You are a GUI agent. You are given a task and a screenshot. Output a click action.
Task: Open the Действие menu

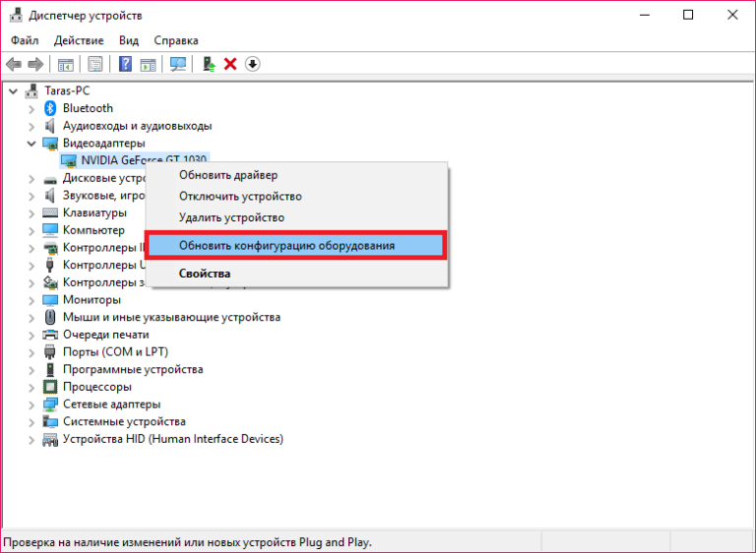(x=79, y=40)
